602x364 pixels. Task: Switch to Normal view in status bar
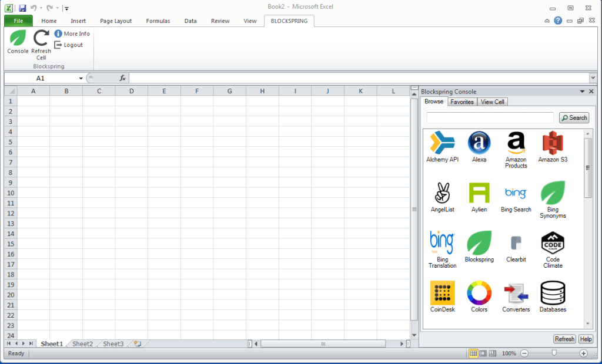point(473,353)
